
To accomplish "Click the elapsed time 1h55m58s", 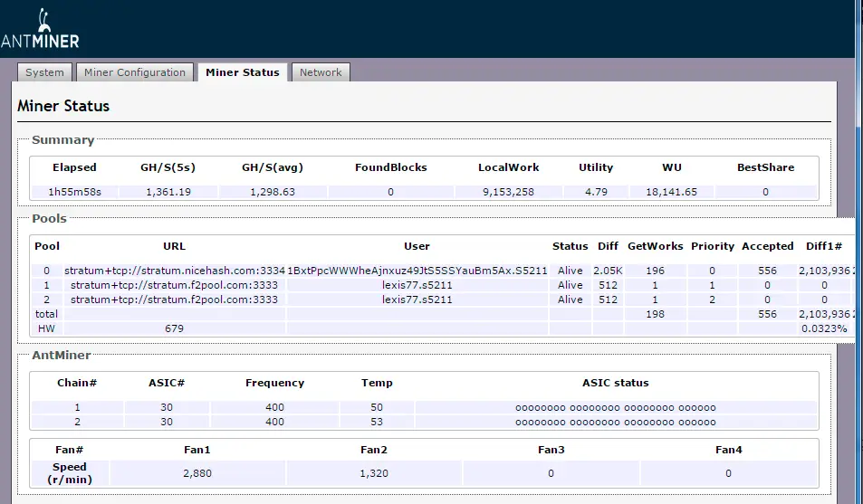I will point(75,192).
